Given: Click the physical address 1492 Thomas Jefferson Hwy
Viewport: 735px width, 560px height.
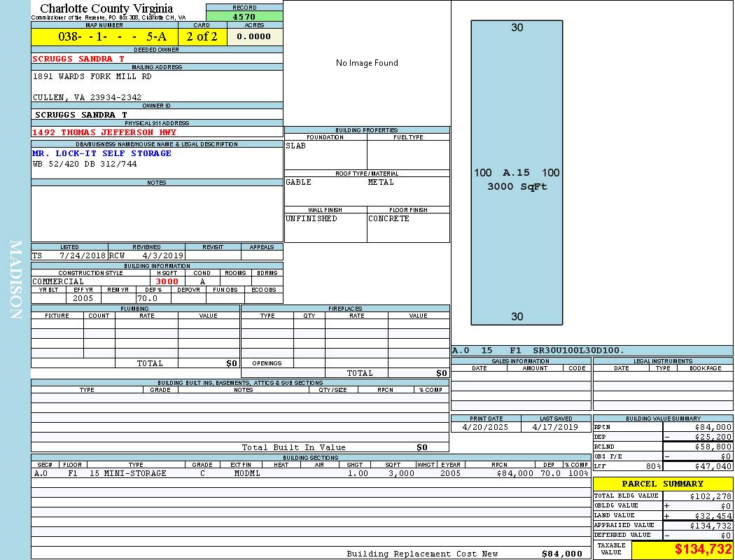Looking at the screenshot, I should pos(104,132).
